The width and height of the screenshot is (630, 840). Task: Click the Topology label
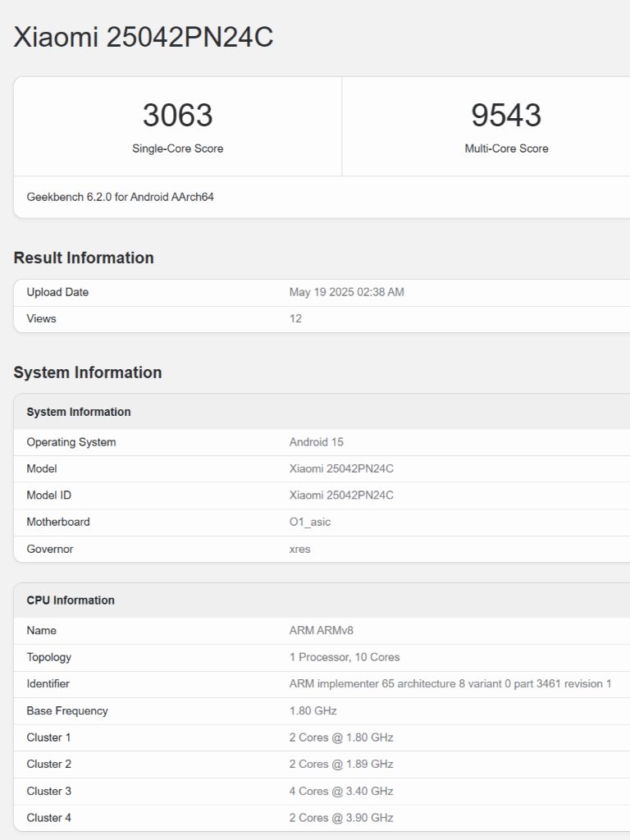click(x=48, y=657)
